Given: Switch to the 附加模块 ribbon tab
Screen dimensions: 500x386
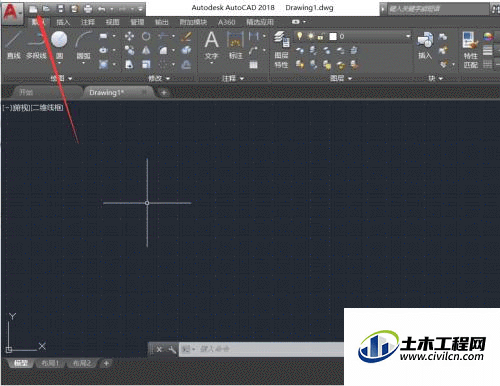Looking at the screenshot, I should pos(193,22).
